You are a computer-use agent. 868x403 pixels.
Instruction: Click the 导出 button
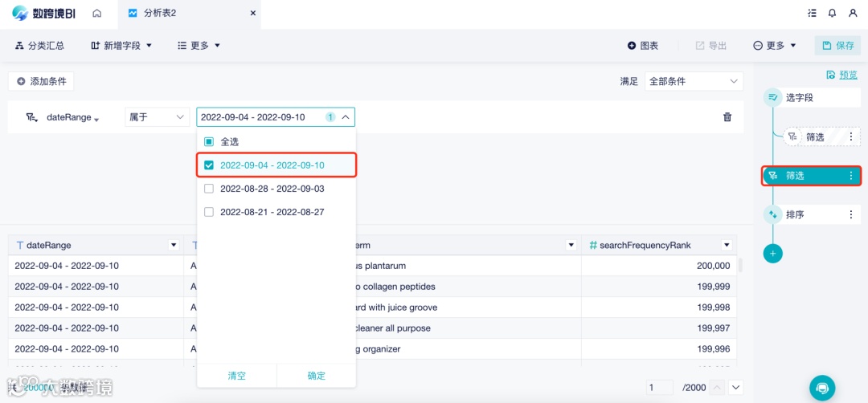point(710,46)
